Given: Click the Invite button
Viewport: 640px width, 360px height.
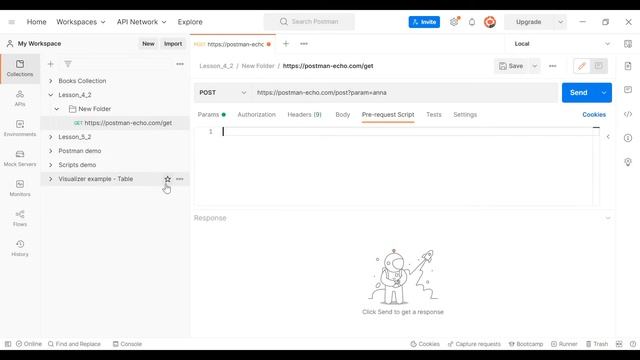Looking at the screenshot, I should coord(424,22).
